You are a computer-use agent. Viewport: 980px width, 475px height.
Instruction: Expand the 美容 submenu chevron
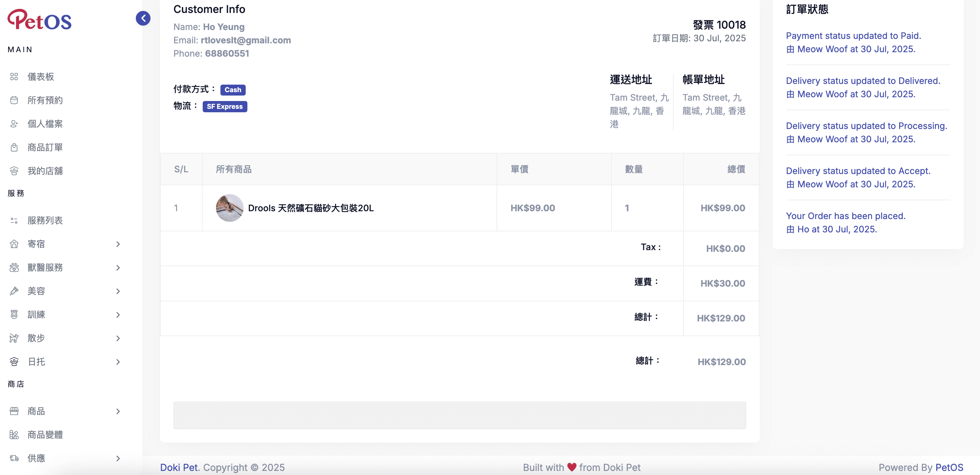(x=118, y=291)
